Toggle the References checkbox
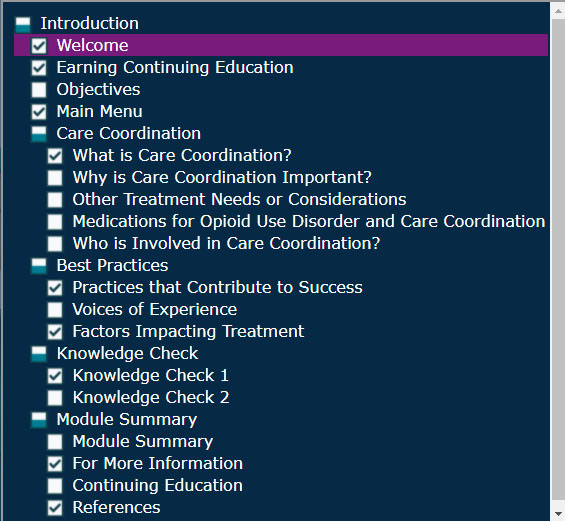This screenshot has height=521, width=565. tap(55, 508)
